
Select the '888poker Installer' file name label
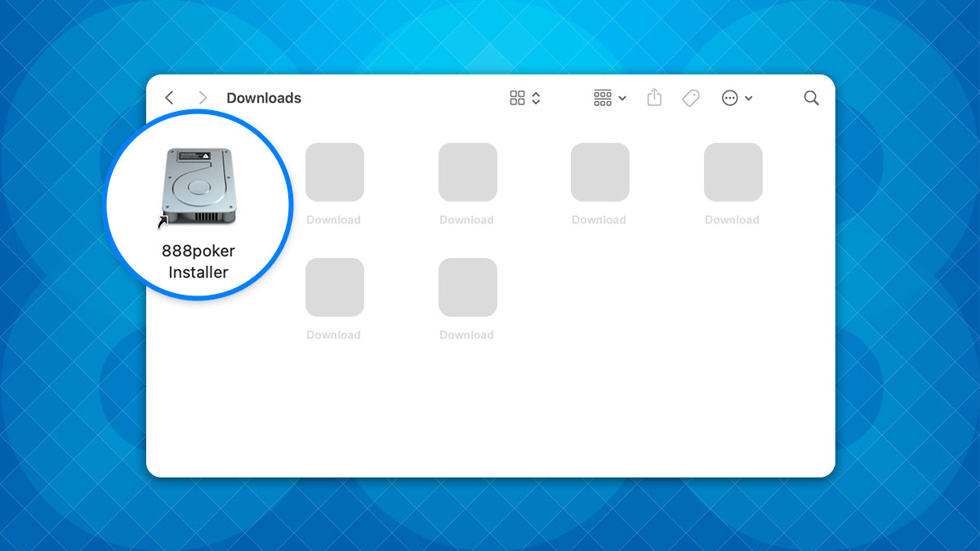click(198, 262)
